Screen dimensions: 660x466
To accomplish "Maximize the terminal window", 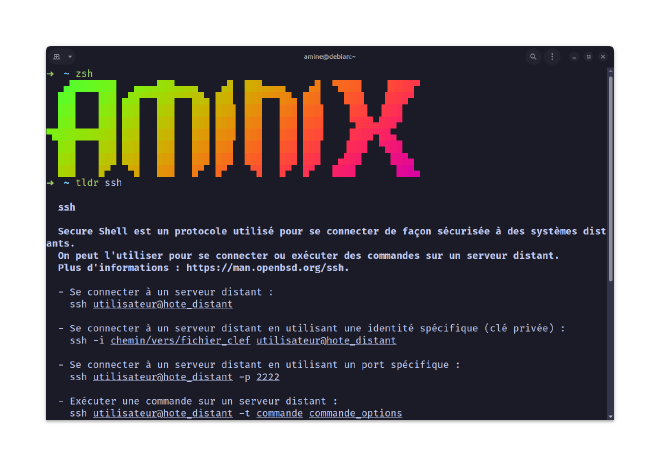I will pos(588,57).
